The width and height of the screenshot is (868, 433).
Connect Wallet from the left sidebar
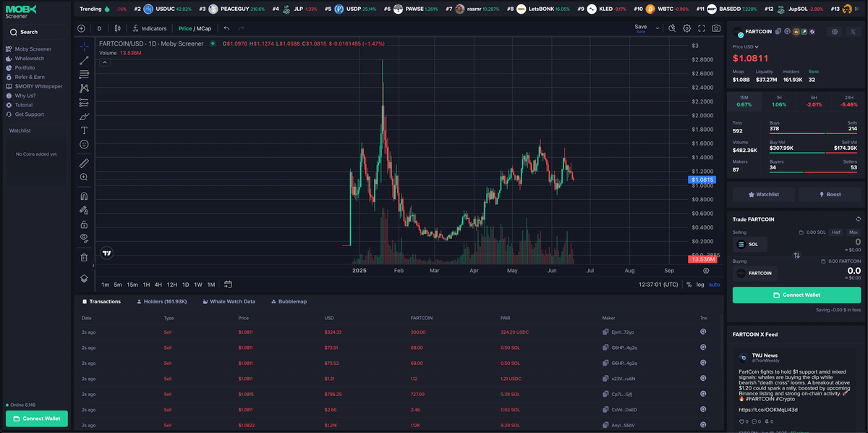[36, 419]
